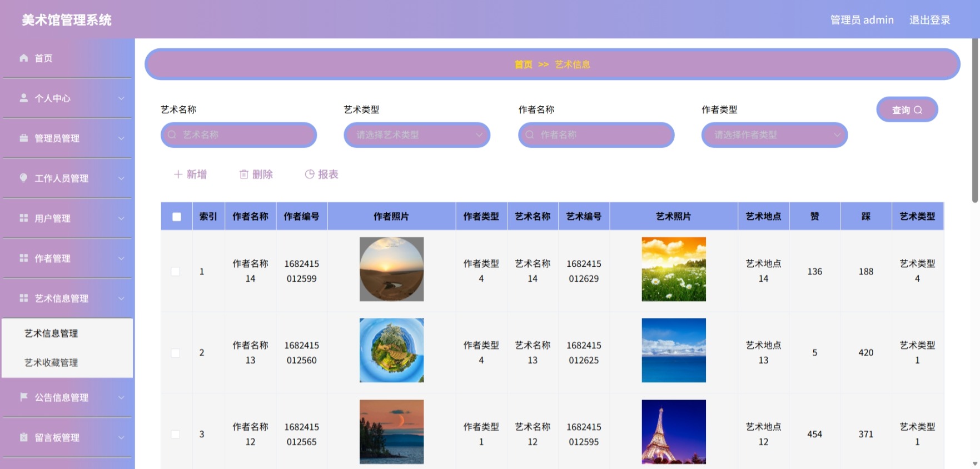Click 报表 to view report
Viewport: 980px width, 469px height.
[322, 174]
